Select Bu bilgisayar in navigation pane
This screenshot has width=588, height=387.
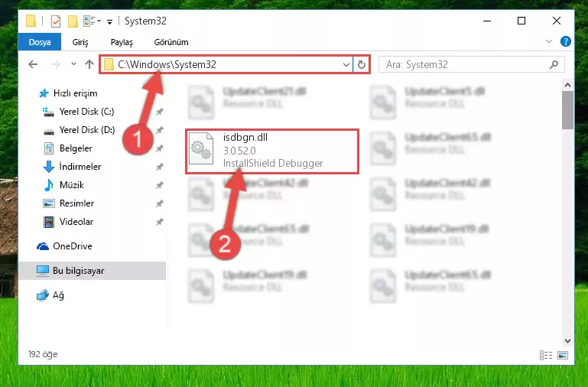click(x=93, y=271)
